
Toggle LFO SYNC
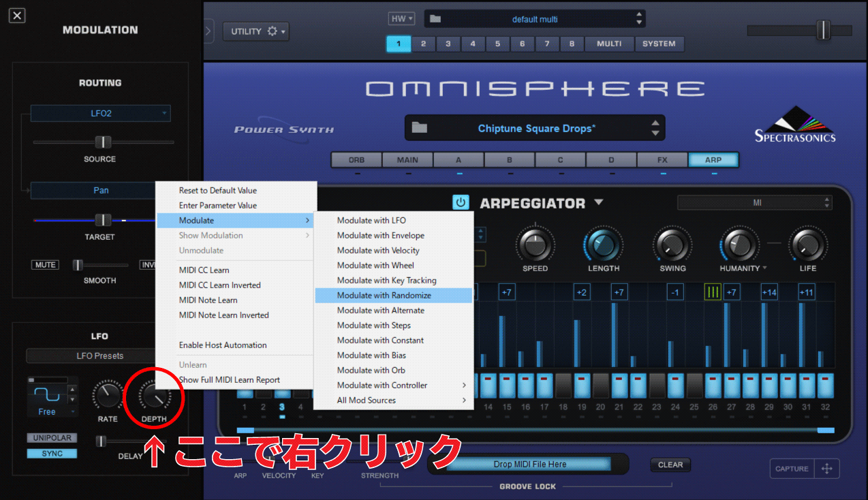tap(52, 454)
